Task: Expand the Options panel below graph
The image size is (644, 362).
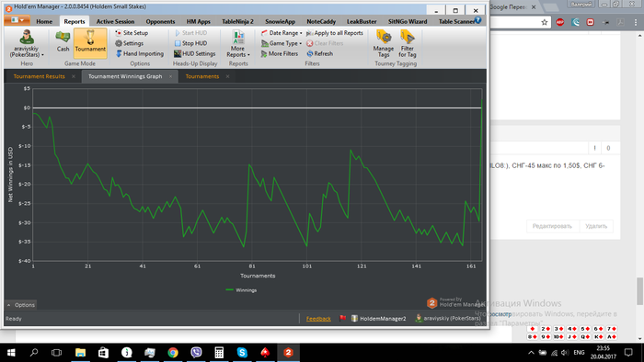Action: click(x=20, y=305)
